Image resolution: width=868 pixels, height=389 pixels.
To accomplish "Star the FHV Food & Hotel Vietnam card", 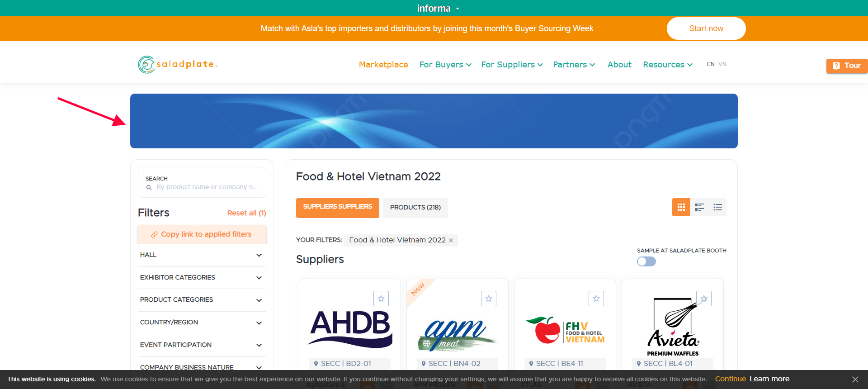I will pos(596,299).
